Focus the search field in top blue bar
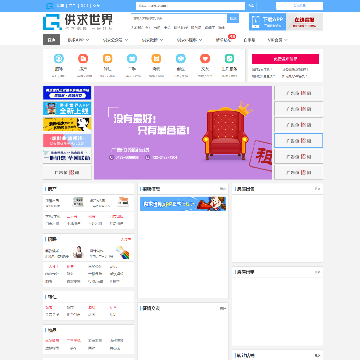 [x=191, y=6]
